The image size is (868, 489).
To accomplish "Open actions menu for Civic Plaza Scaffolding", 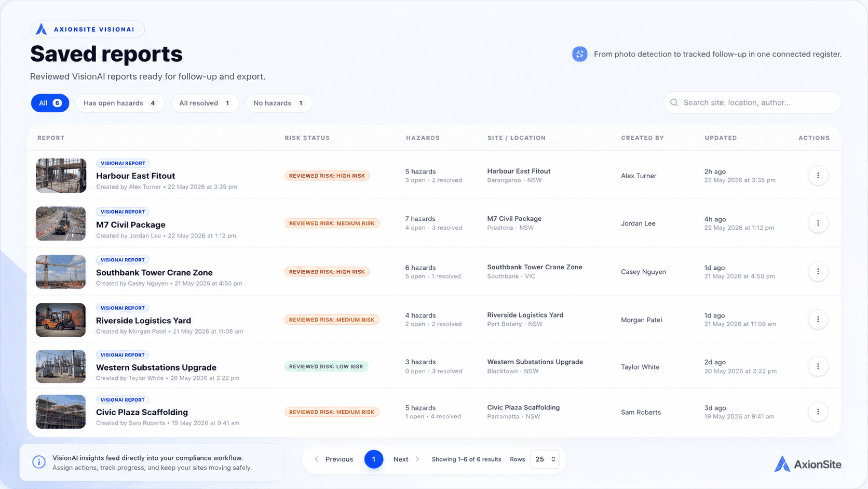I will click(818, 412).
